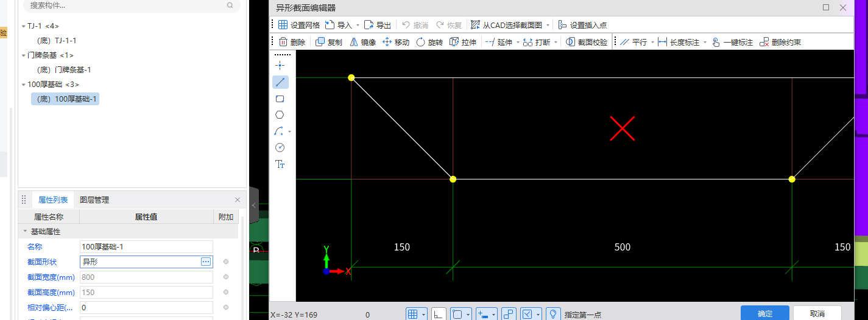Toggle the grid display in status bar
This screenshot has width=868, height=320.
tap(413, 314)
